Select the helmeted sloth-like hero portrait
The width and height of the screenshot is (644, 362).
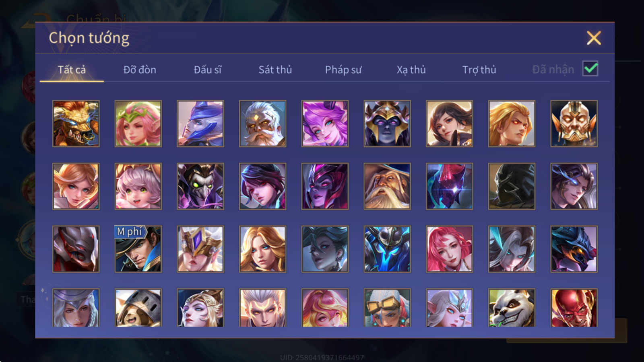click(x=138, y=307)
